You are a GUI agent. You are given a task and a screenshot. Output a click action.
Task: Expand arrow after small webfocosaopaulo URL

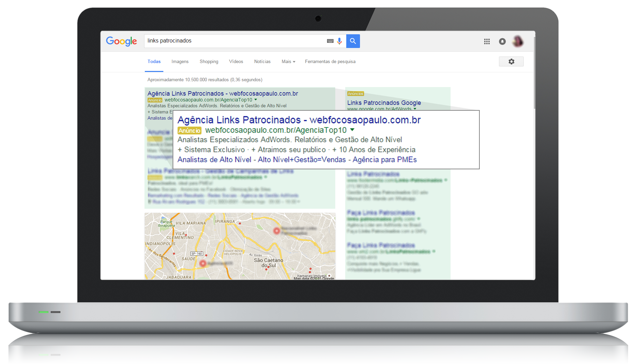coord(256,100)
